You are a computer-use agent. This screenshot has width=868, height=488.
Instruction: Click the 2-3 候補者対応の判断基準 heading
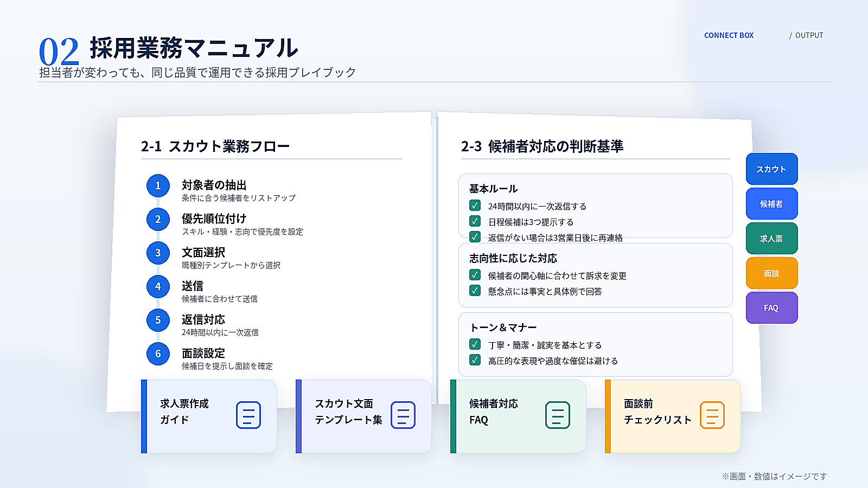(x=542, y=146)
